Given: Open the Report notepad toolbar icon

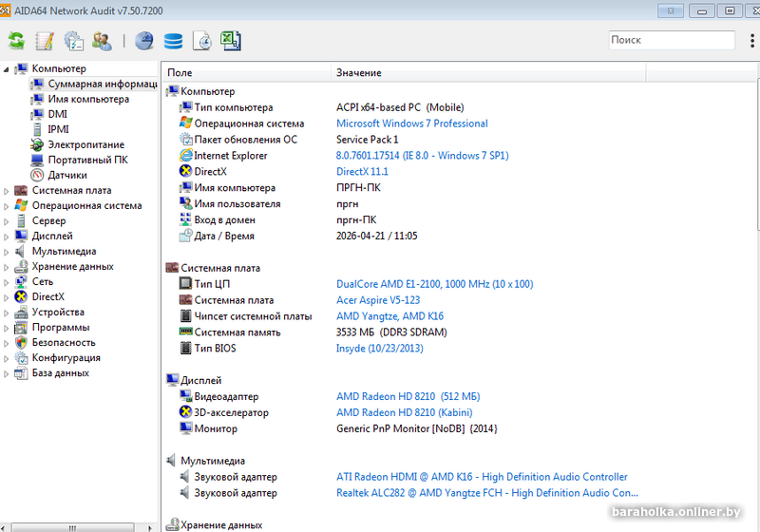Looking at the screenshot, I should pyautogui.click(x=45, y=41).
